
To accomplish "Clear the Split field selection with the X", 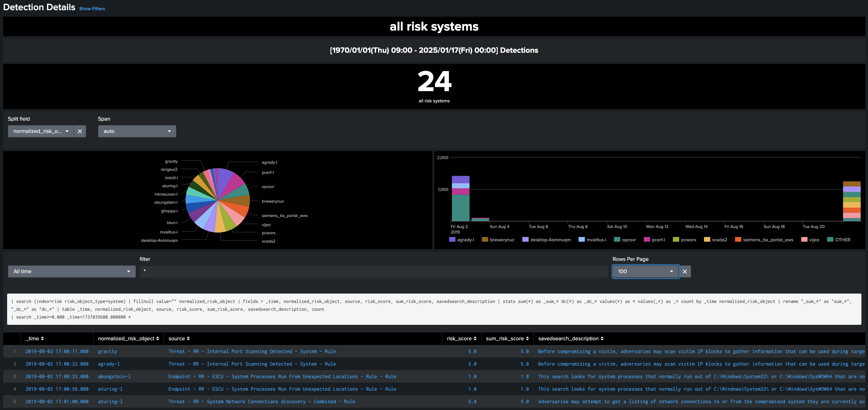I will pyautogui.click(x=80, y=131).
